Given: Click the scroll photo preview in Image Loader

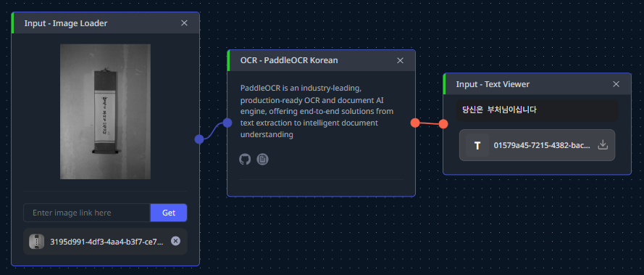Looking at the screenshot, I should click(105, 112).
